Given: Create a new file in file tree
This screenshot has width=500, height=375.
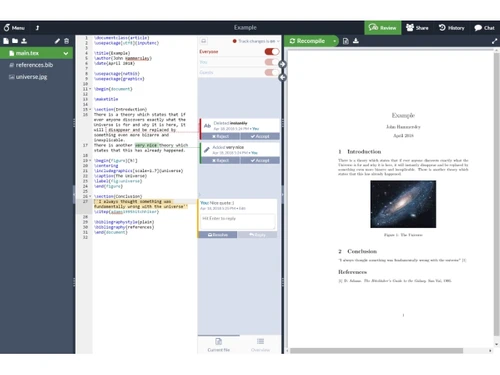Looking at the screenshot, I should coord(6,41).
